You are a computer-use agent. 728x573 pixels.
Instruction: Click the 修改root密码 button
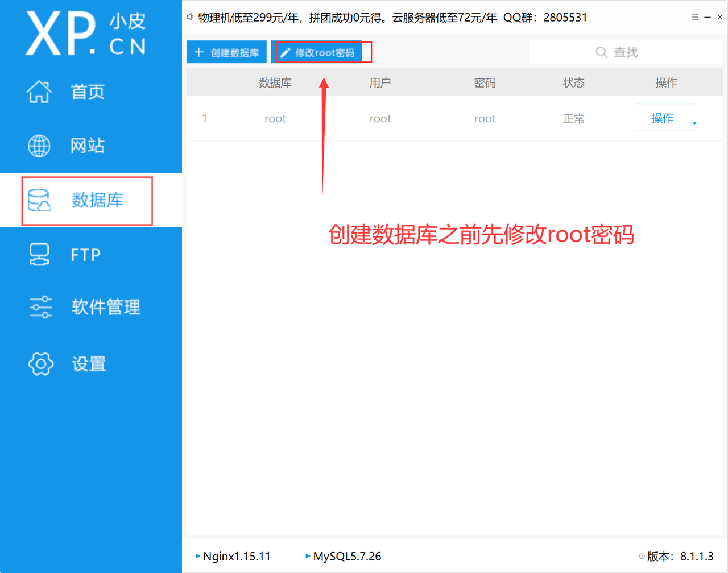tap(317, 52)
